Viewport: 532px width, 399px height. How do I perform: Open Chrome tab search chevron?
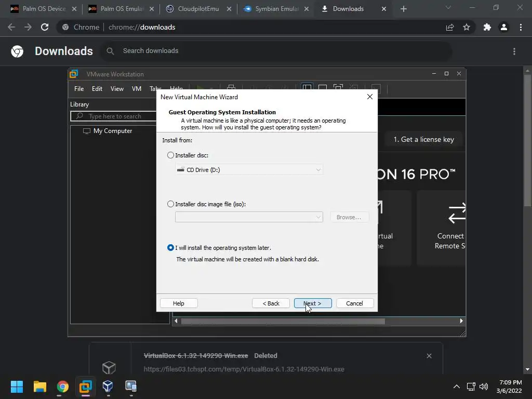coord(448,7)
